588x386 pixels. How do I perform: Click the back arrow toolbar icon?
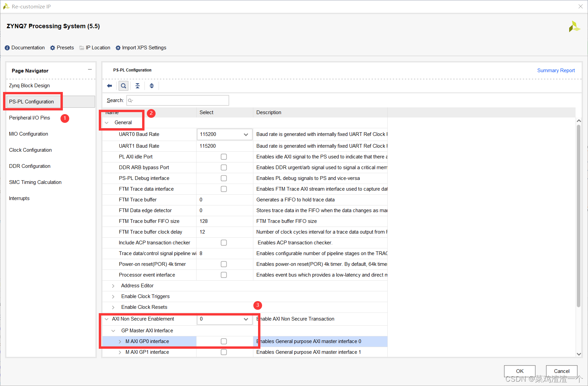[110, 86]
